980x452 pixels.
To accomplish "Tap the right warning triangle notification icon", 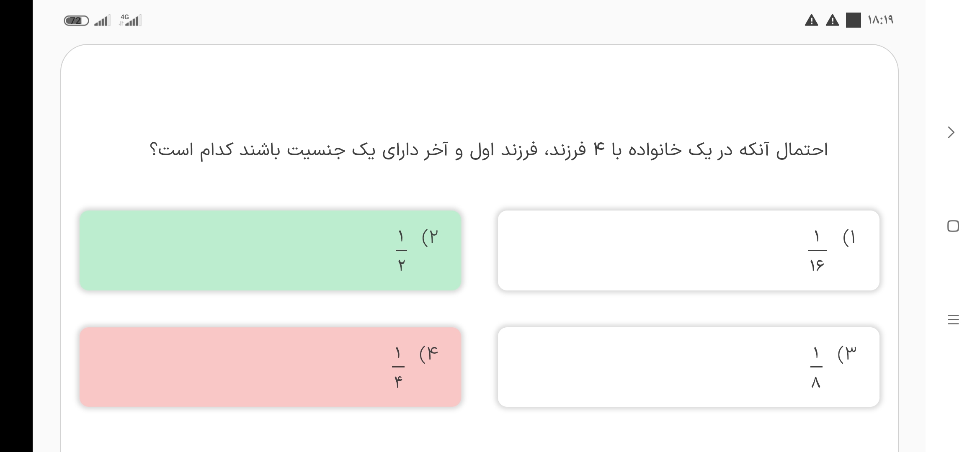I will [x=832, y=20].
